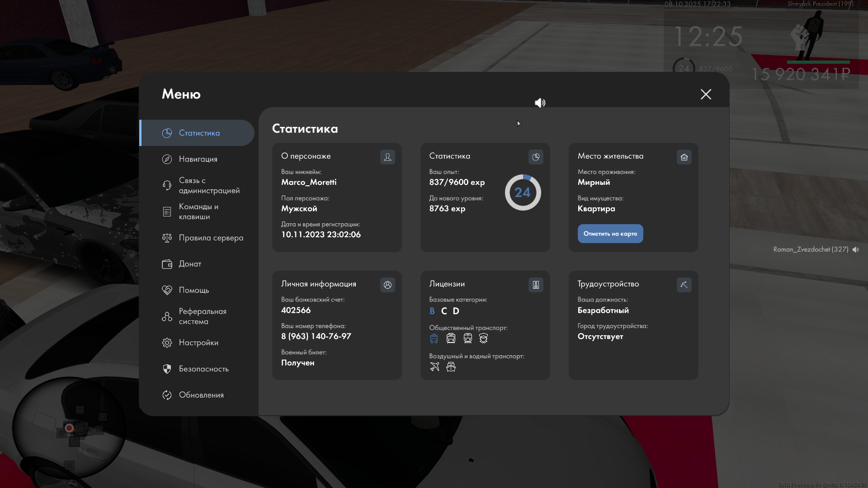
Task: Select Безопасность in the sidebar
Action: (203, 369)
